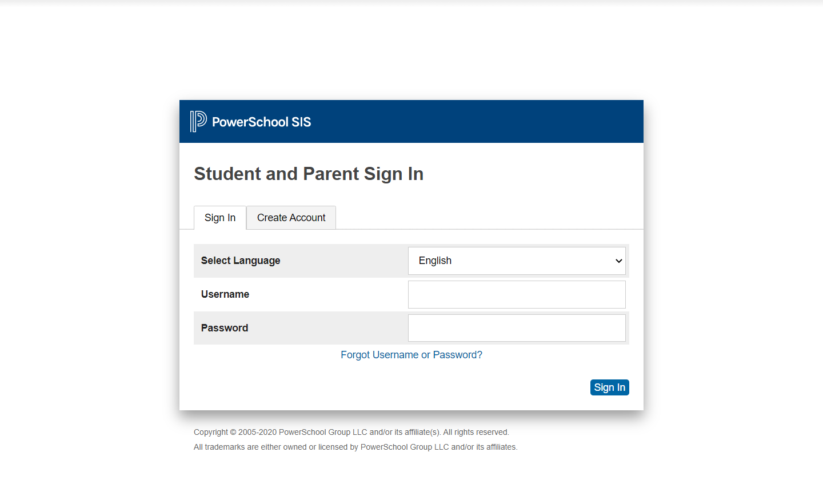Click Forgot Username or Password link

(411, 355)
